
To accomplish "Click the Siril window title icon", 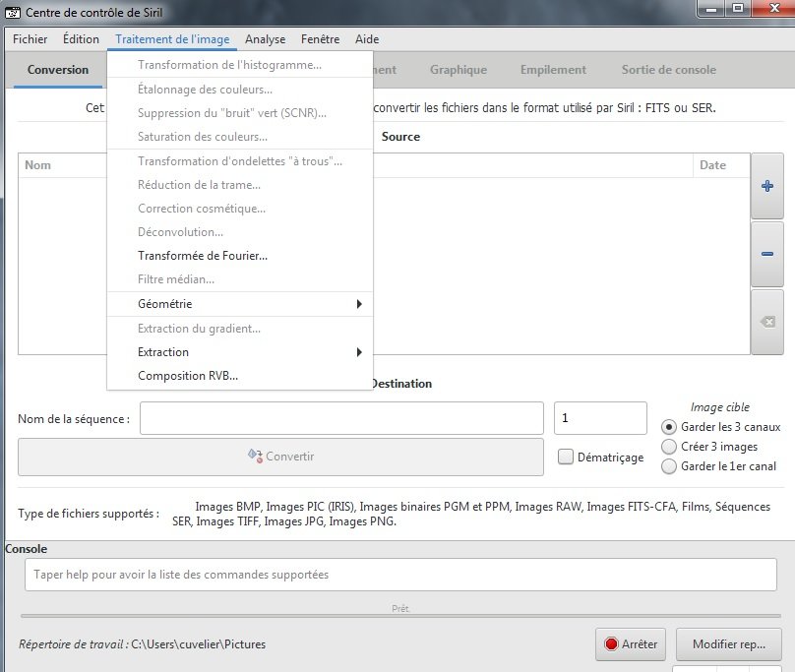I will point(13,13).
